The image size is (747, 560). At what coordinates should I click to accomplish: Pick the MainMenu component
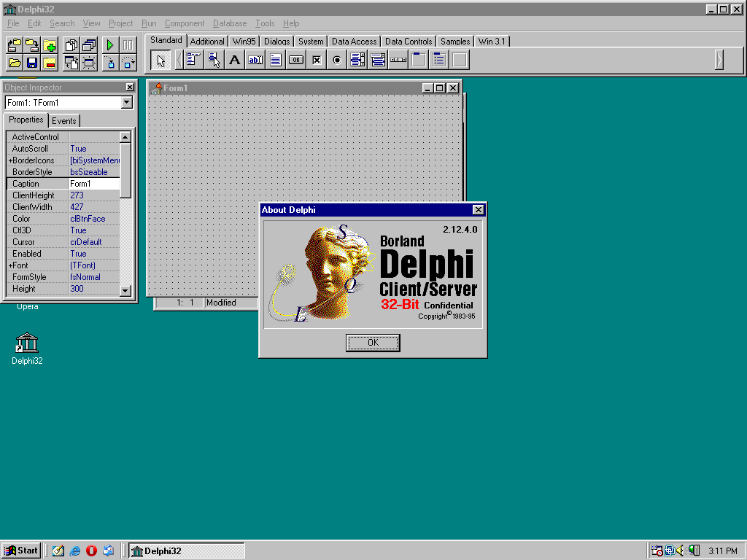[194, 60]
